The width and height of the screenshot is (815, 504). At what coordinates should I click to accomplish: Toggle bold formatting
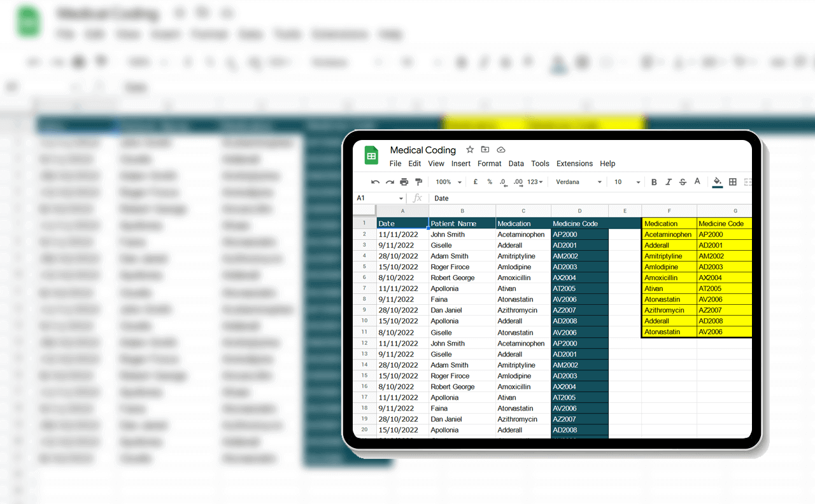click(x=654, y=182)
